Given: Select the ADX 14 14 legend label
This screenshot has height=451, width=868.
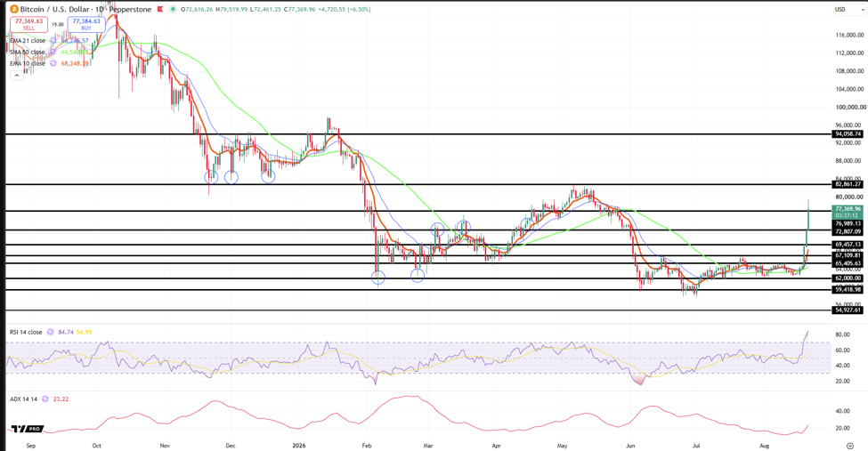Looking at the screenshot, I should click(23, 399).
